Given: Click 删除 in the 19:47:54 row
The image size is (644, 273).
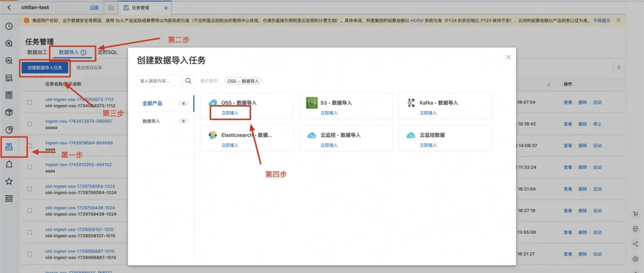Looking at the screenshot, I should point(583,102).
